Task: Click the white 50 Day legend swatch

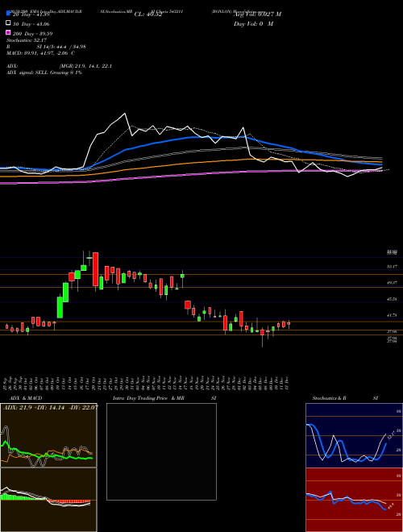Action: pos(8,23)
